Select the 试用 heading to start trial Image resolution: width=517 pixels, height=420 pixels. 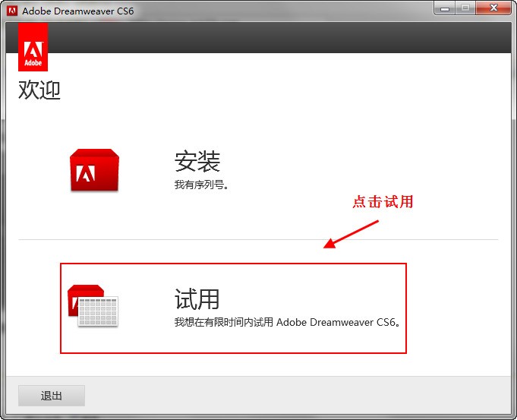point(197,298)
